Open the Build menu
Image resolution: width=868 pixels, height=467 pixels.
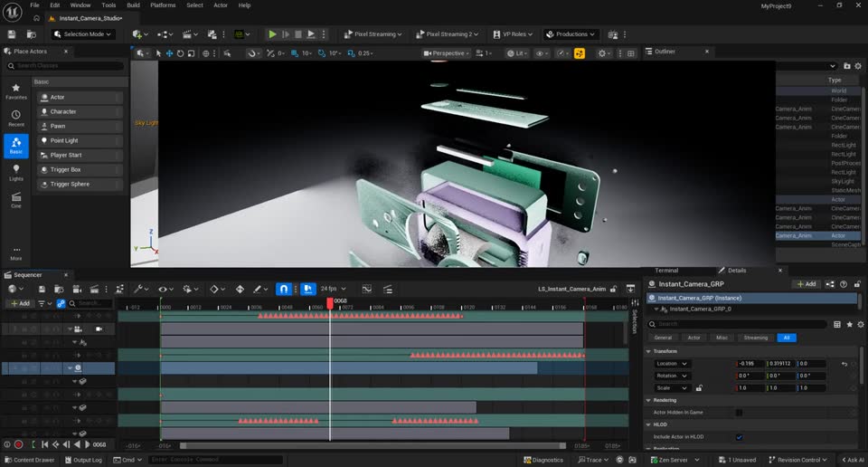click(x=134, y=5)
